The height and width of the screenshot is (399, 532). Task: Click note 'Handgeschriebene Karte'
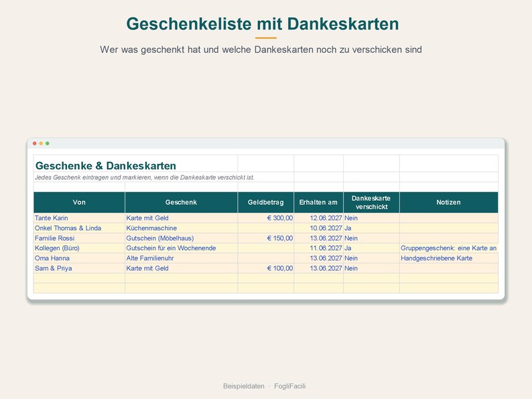[x=448, y=258]
